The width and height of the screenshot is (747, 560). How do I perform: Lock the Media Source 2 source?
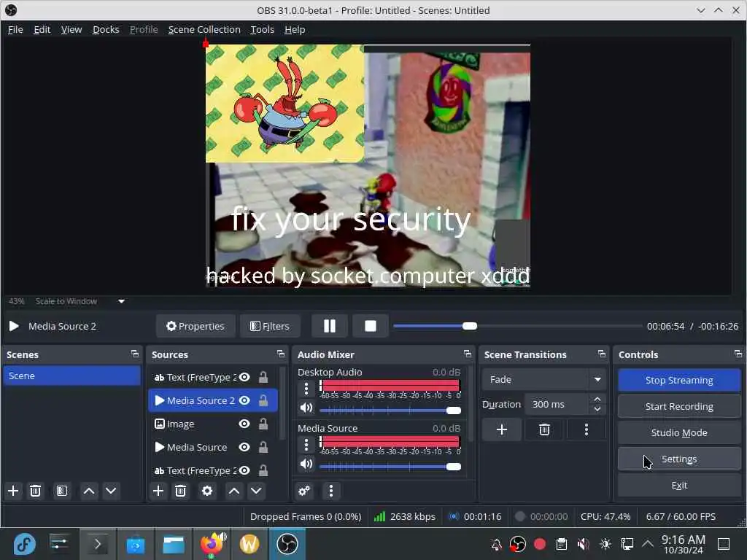point(263,400)
